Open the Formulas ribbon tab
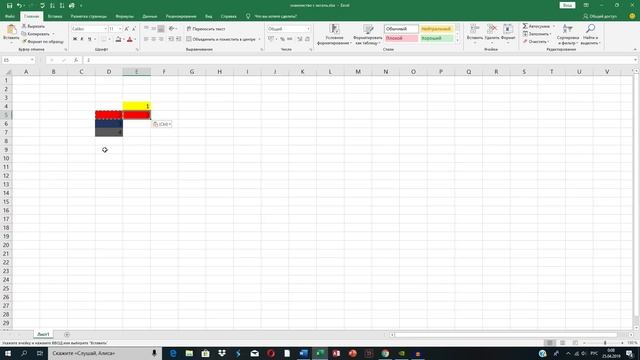 124,16
